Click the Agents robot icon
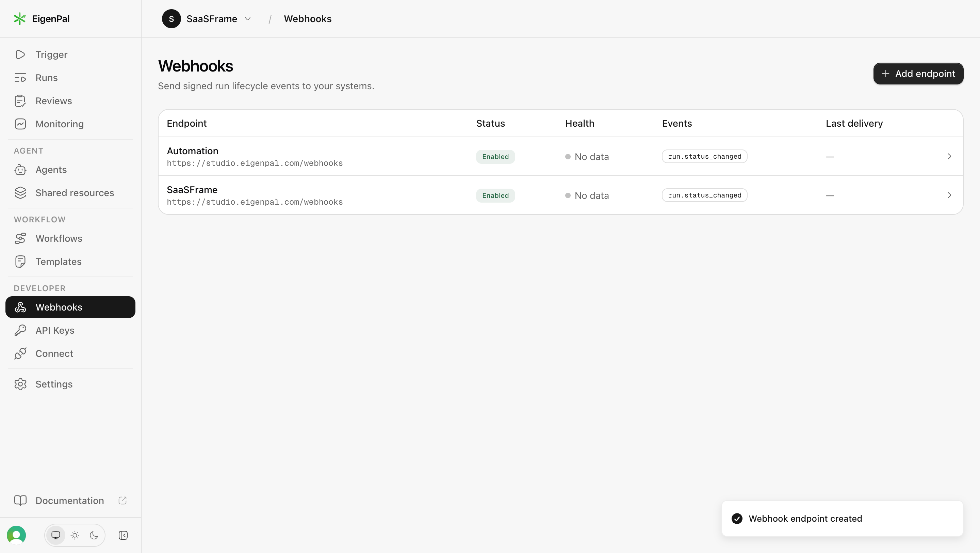Image resolution: width=980 pixels, height=553 pixels. (x=20, y=170)
